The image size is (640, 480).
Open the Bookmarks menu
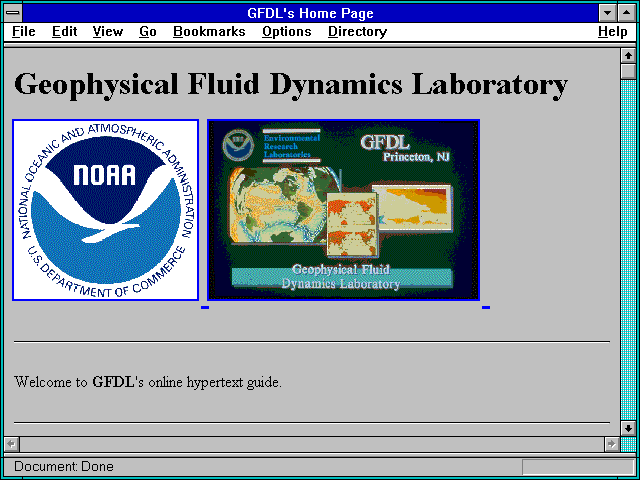(209, 31)
